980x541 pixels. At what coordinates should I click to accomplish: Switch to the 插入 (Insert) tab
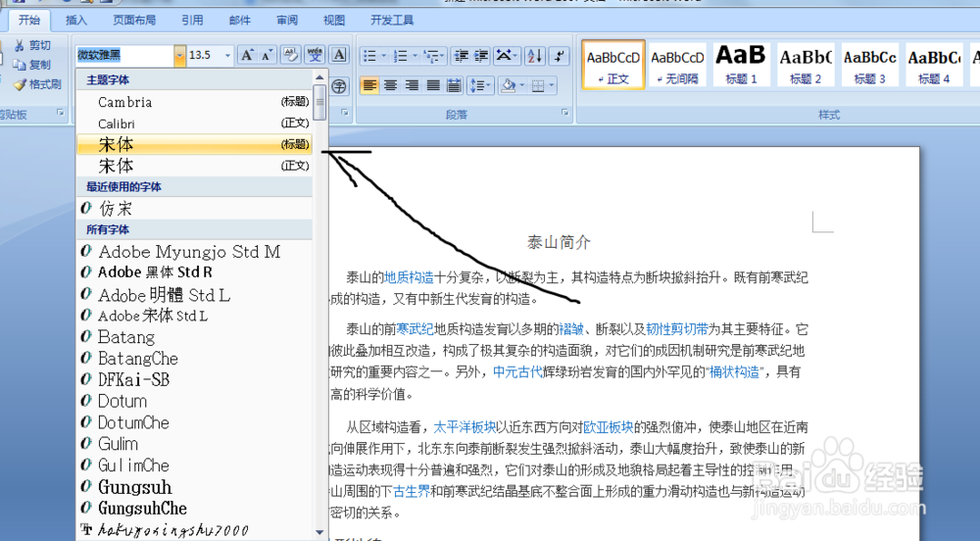click(x=76, y=20)
